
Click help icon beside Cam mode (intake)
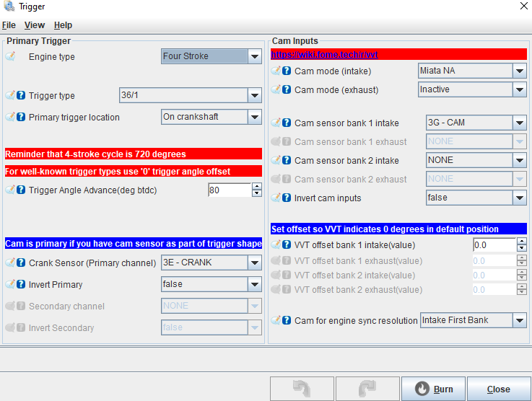287,71
